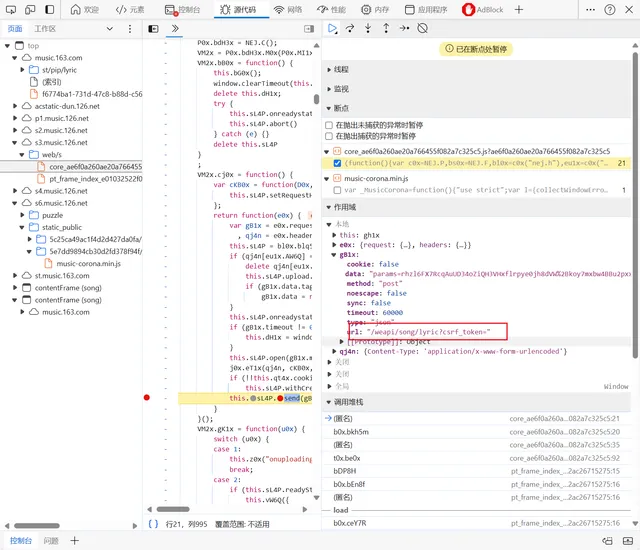Enable pause on caught exceptions (已捕获)

coord(329,136)
